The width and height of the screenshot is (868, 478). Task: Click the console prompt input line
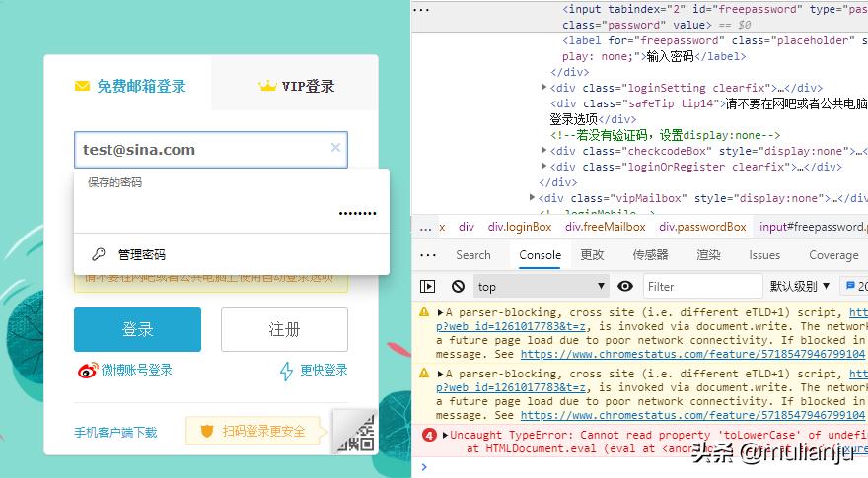point(640,467)
